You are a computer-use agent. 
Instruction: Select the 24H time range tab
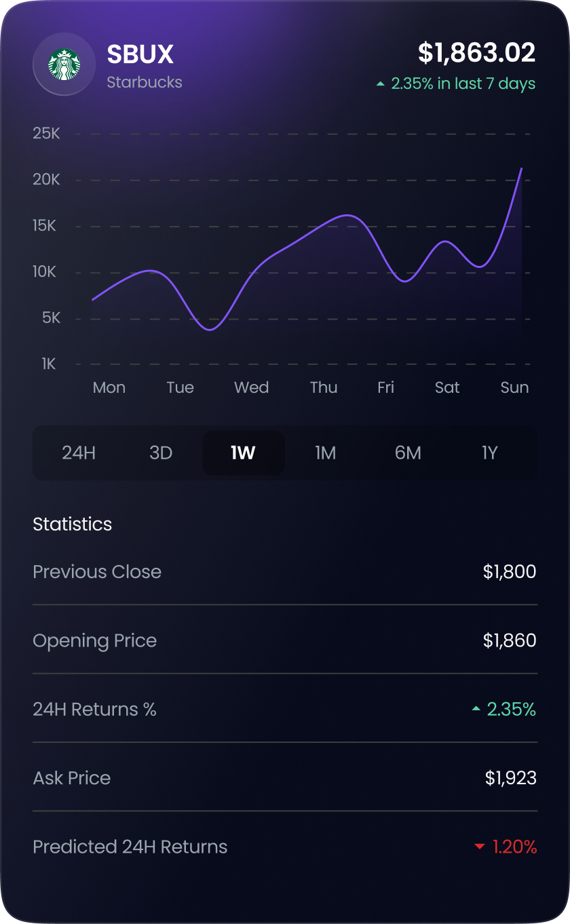click(x=79, y=453)
